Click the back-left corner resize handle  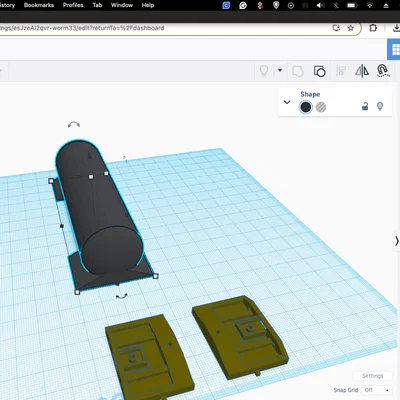click(51, 181)
